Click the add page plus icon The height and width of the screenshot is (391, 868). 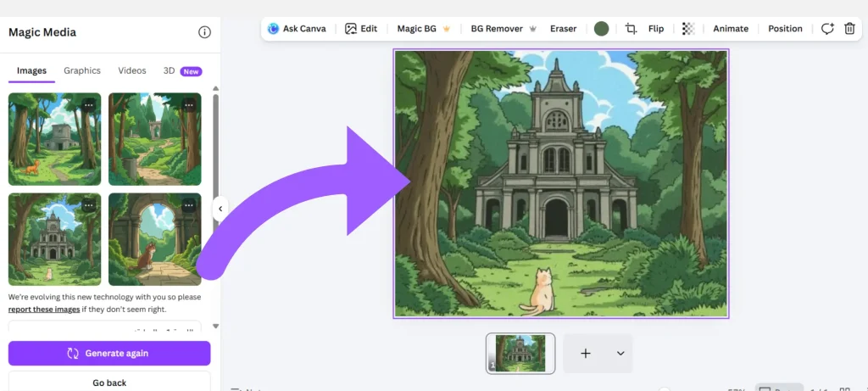pyautogui.click(x=585, y=354)
